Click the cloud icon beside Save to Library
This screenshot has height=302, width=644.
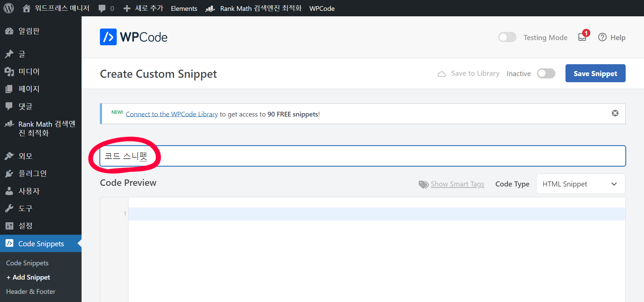pos(442,74)
